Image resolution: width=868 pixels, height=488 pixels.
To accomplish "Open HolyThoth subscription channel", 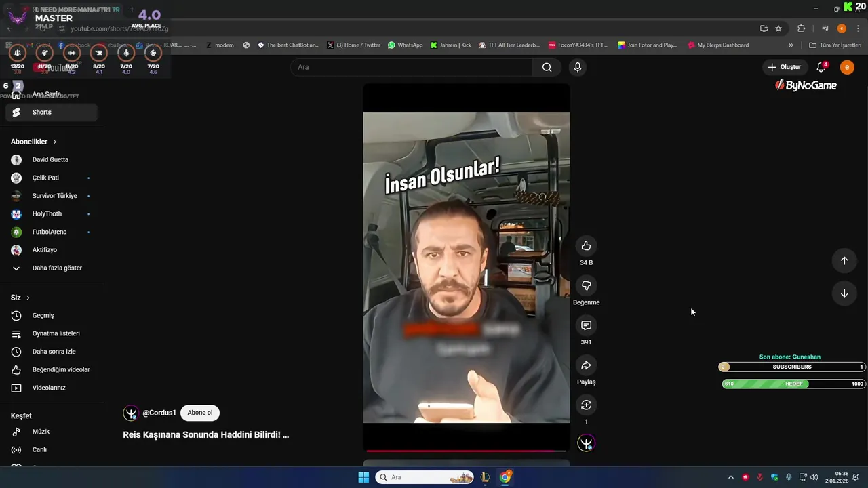I will [x=52, y=213].
